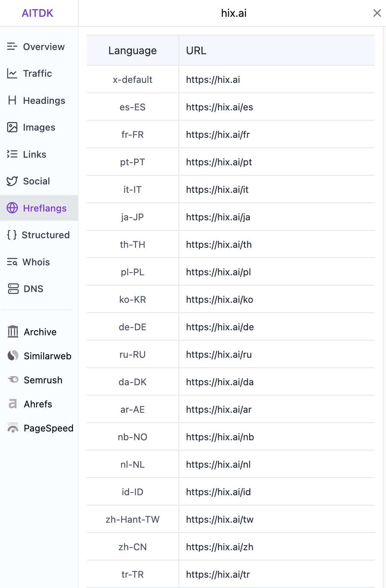Click the Hreflangs globe icon

[12, 208]
